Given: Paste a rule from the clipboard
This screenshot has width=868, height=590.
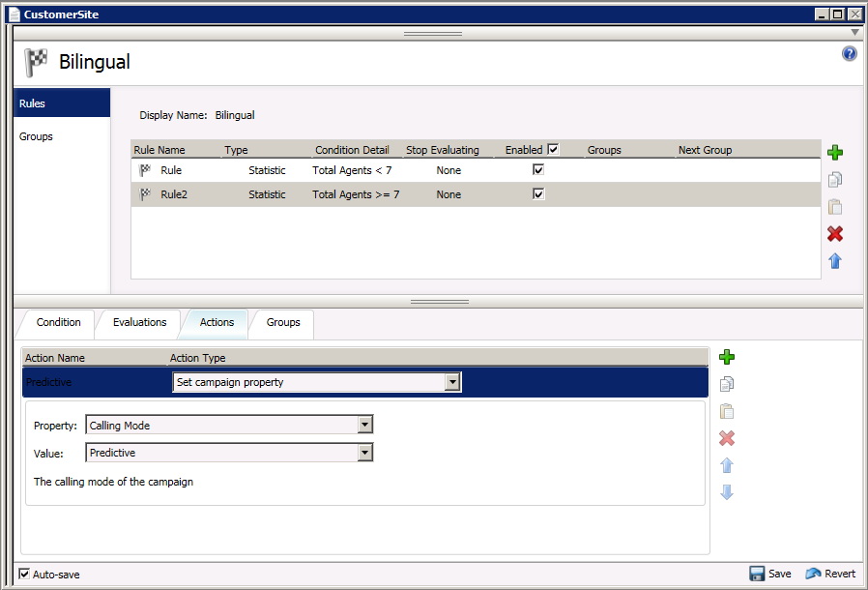Looking at the screenshot, I should [835, 206].
